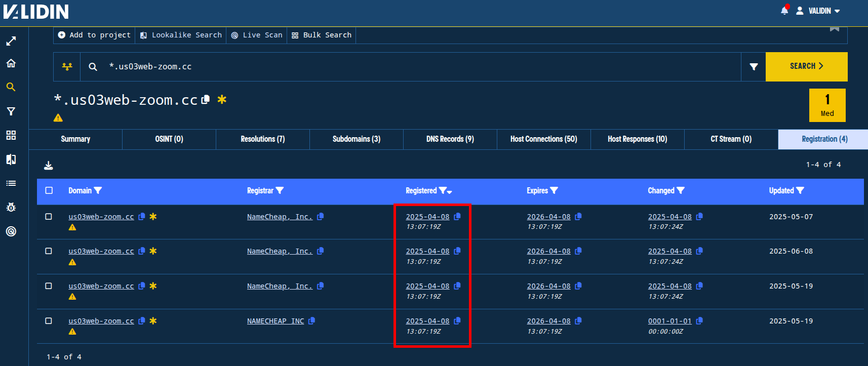This screenshot has width=868, height=366.
Task: Tick the select-all checkbox in table header
Action: tap(49, 190)
